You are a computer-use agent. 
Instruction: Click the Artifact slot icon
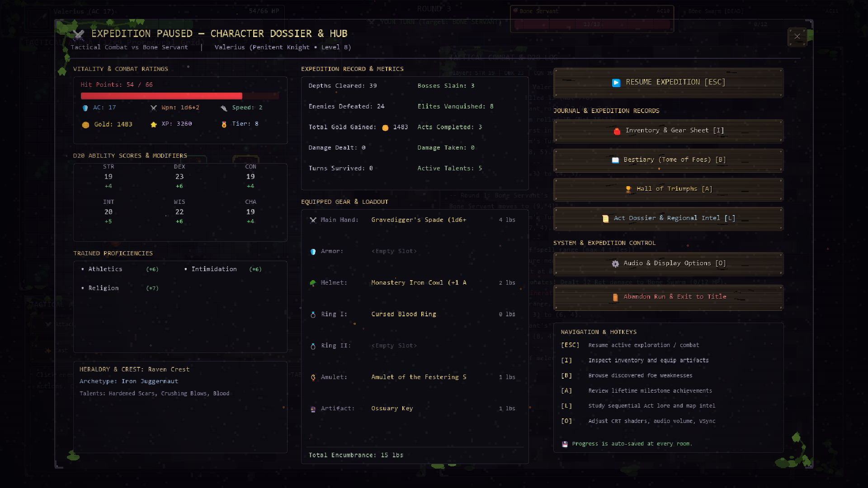[313, 409]
